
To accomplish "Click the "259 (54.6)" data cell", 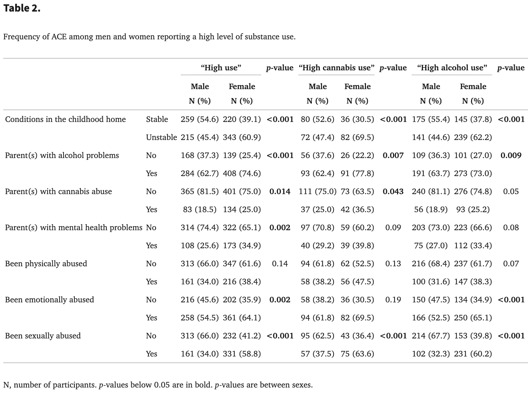I will click(200, 119).
